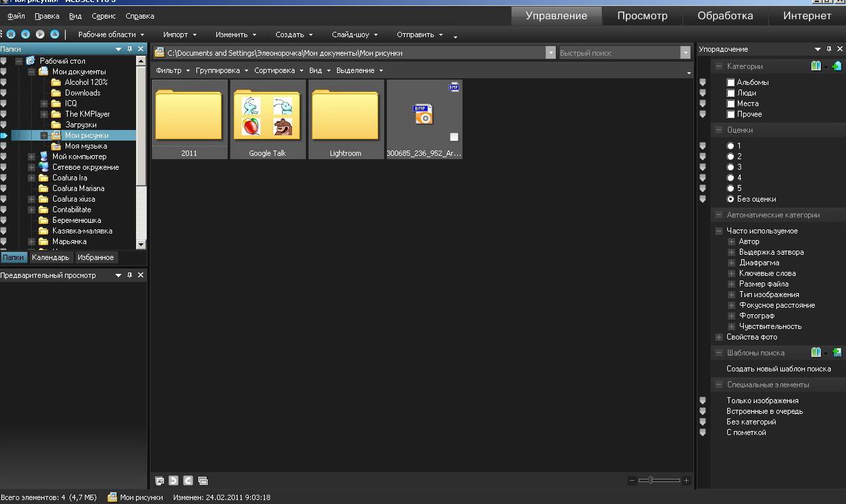
Task: Click the rotate left icon in the bottom toolbar
Action: click(174, 480)
